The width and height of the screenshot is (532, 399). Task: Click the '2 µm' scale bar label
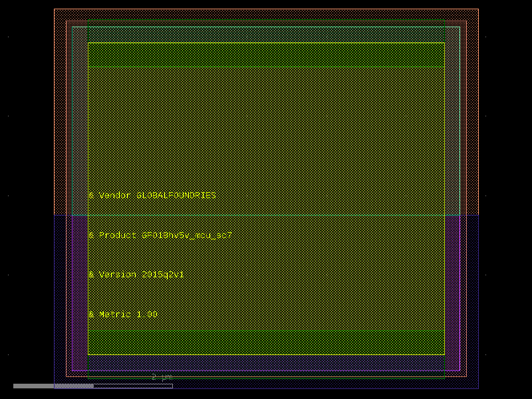pos(162,377)
